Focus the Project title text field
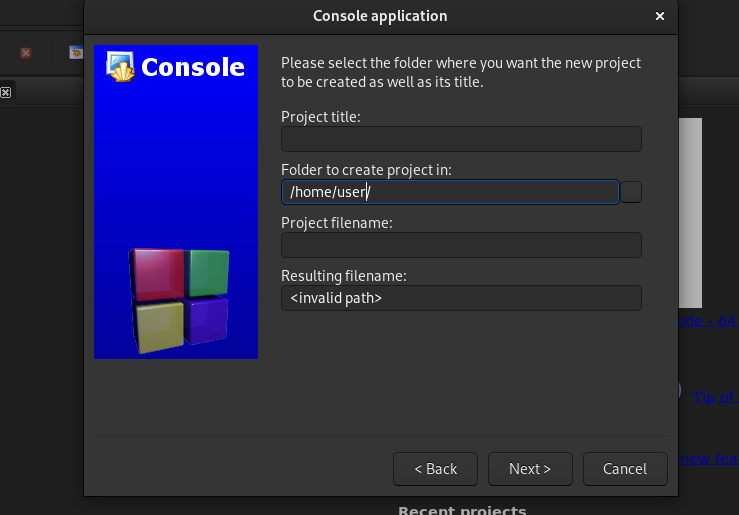Image resolution: width=739 pixels, height=515 pixels. pyautogui.click(x=461, y=139)
